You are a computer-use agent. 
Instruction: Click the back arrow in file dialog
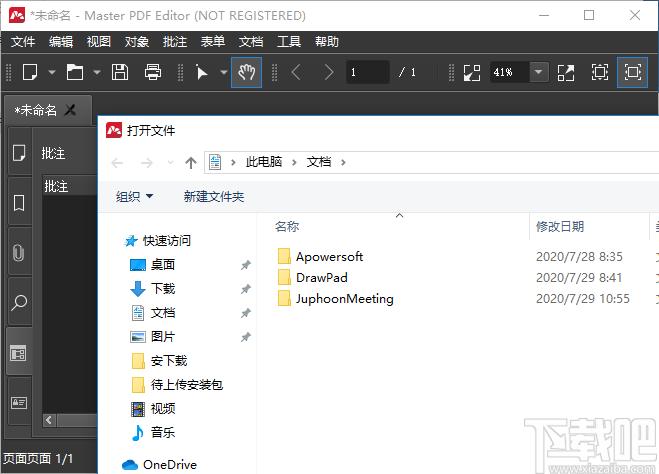pos(117,163)
